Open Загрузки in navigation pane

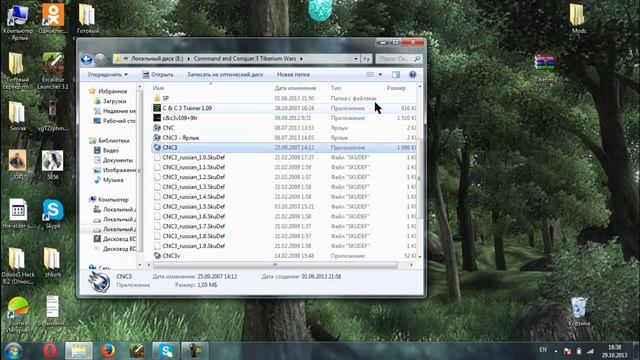click(x=114, y=101)
